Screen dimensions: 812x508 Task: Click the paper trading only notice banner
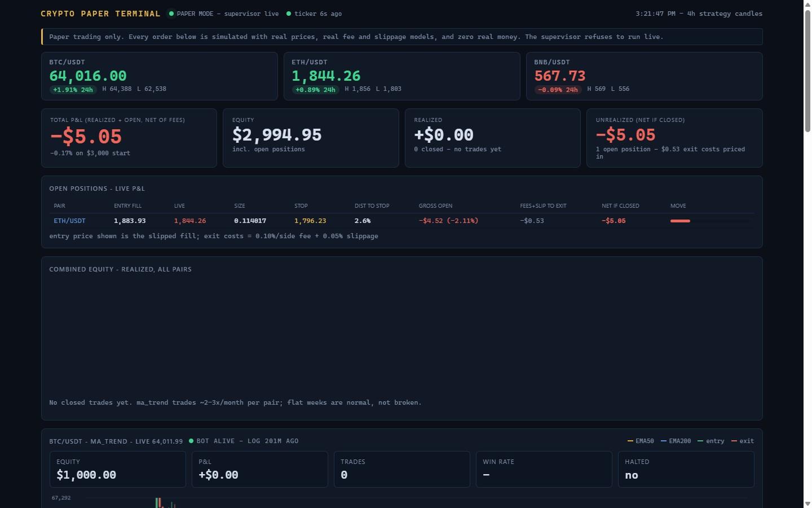402,37
